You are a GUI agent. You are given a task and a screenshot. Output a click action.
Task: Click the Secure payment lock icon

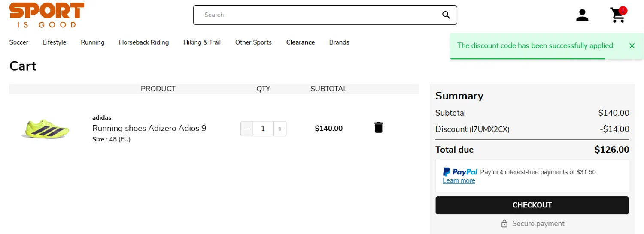click(x=504, y=224)
